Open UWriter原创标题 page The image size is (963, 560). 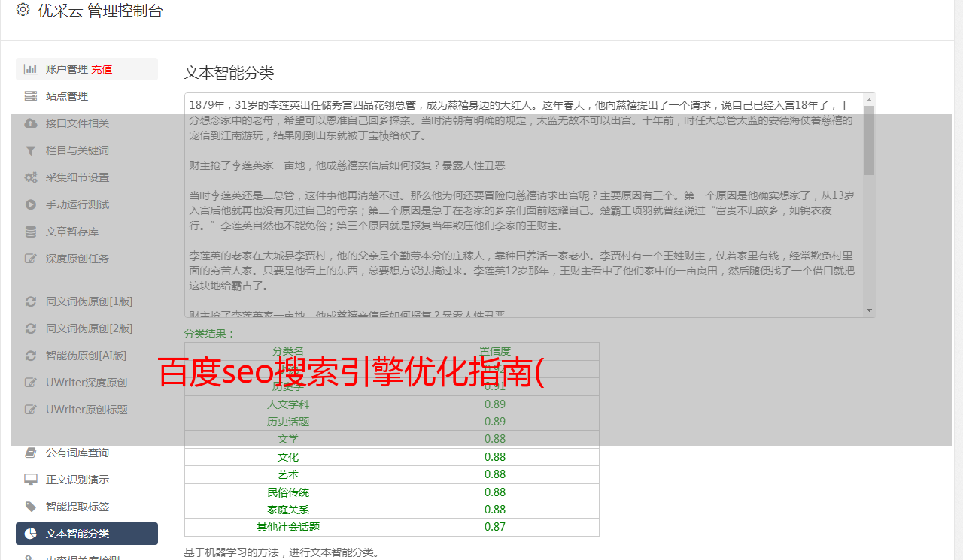87,410
